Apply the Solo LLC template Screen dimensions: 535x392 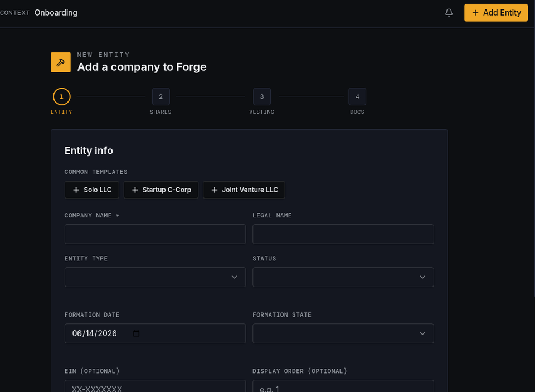(92, 190)
